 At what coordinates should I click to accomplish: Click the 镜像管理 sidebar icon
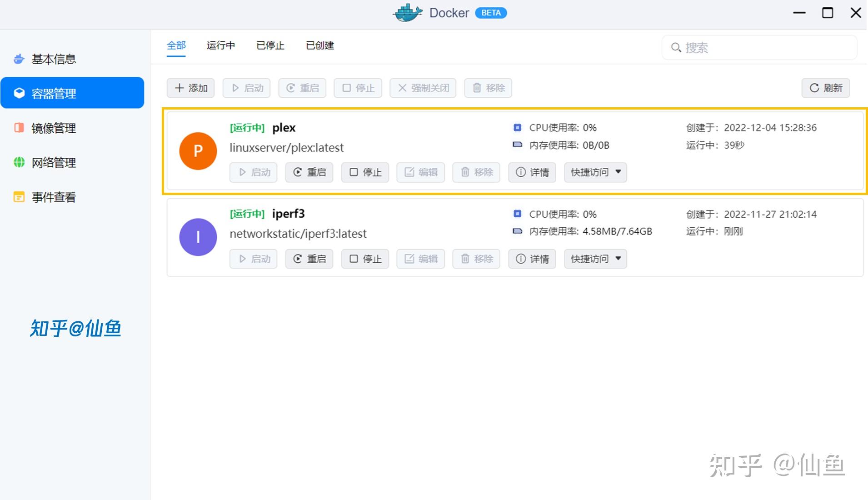pos(19,128)
